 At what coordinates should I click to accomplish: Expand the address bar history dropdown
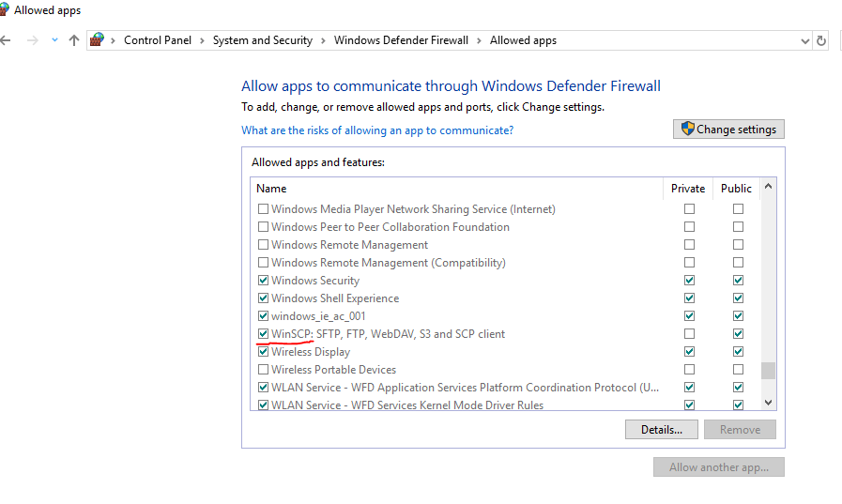coord(805,40)
